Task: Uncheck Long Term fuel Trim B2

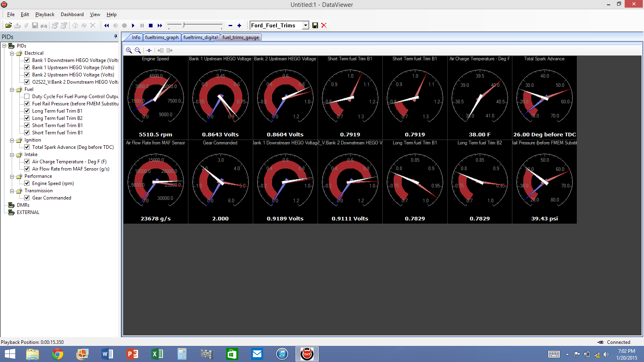Action: pos(27,118)
